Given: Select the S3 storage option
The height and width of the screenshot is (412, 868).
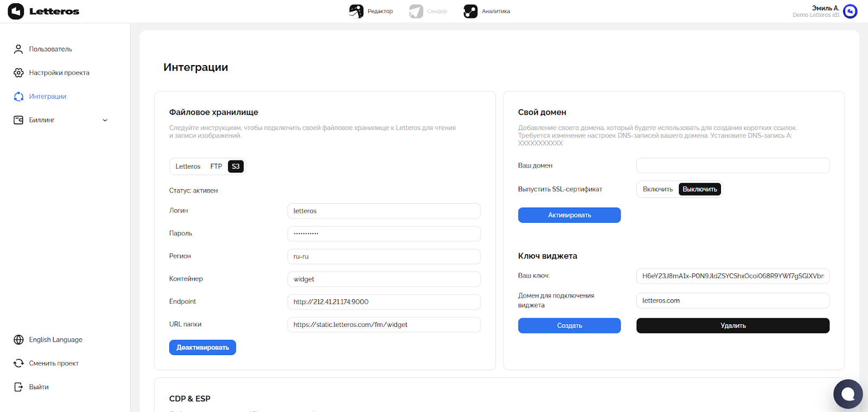Looking at the screenshot, I should [x=235, y=166].
